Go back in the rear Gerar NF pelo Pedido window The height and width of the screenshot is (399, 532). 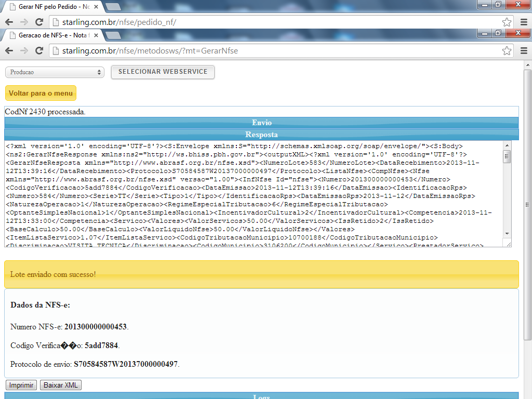pyautogui.click(x=9, y=22)
